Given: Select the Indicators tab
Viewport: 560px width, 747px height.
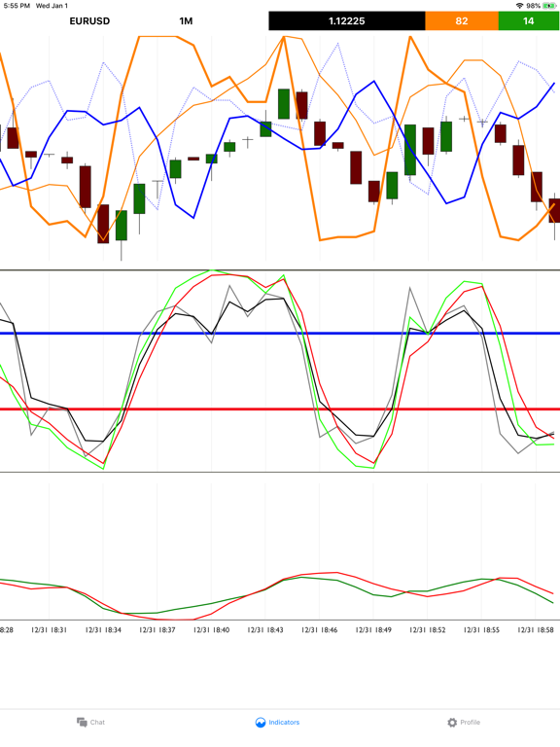Looking at the screenshot, I should (278, 723).
